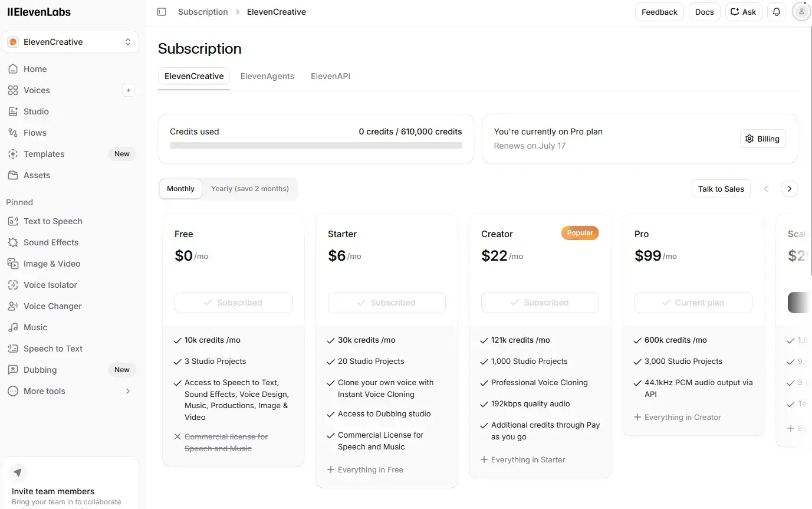812x509 pixels.
Task: Click the Talk to Sales button
Action: tap(721, 189)
